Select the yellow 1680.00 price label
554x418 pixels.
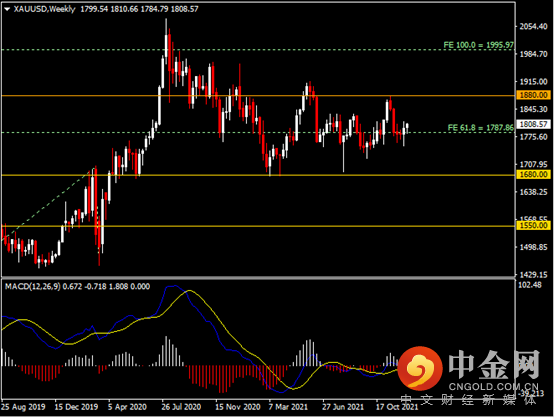pyautogui.click(x=534, y=175)
